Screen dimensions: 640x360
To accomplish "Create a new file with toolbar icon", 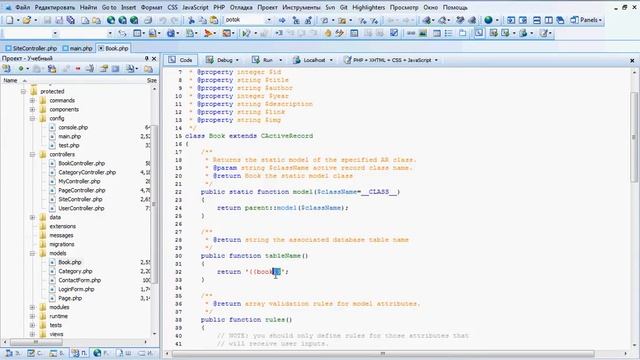I will (9, 20).
